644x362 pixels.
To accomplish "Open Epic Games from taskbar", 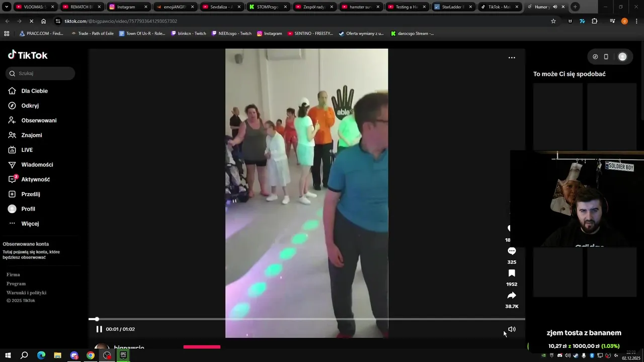I will pos(123,355).
